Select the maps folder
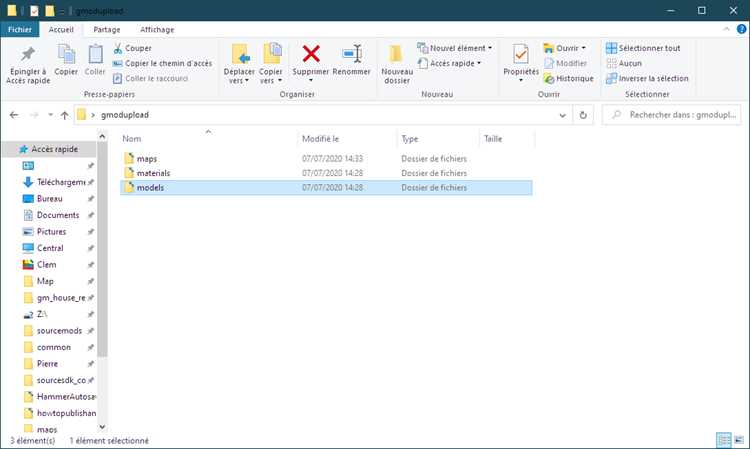Viewport: 750px width, 449px height. (x=326, y=158)
